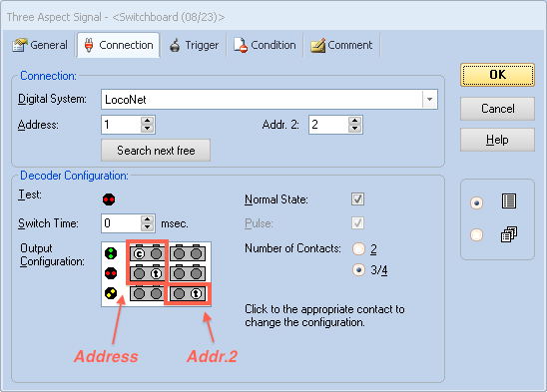Increase the Address value with up arrow
Image resolution: width=547 pixels, height=392 pixels.
pyautogui.click(x=147, y=121)
